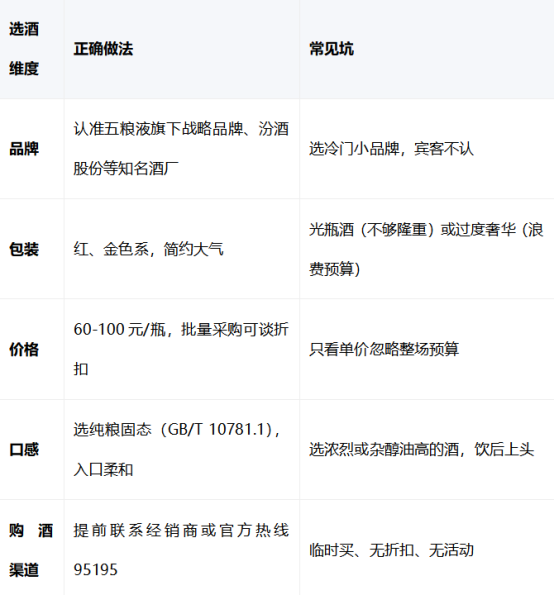Select the text 入口柔和
555x596 pixels.
pos(103,470)
